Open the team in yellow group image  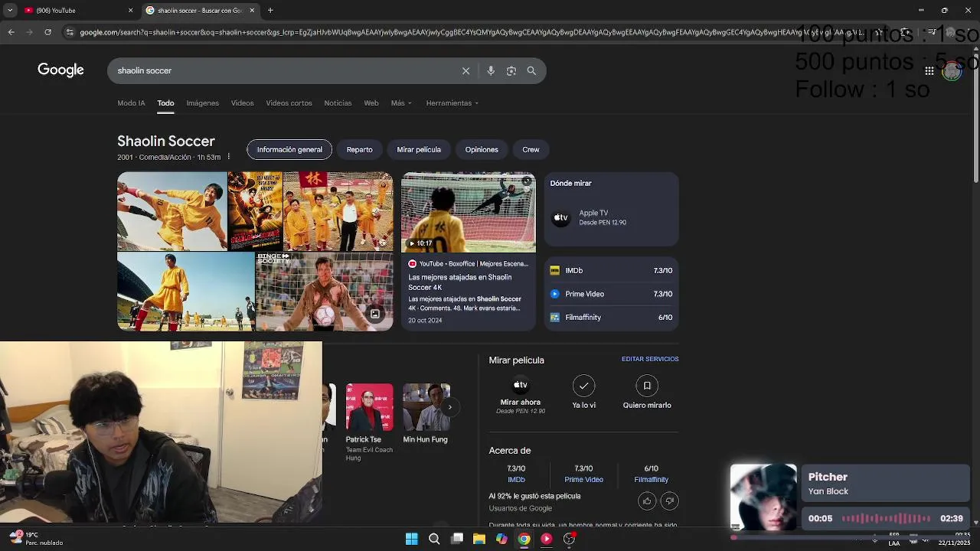pos(338,212)
